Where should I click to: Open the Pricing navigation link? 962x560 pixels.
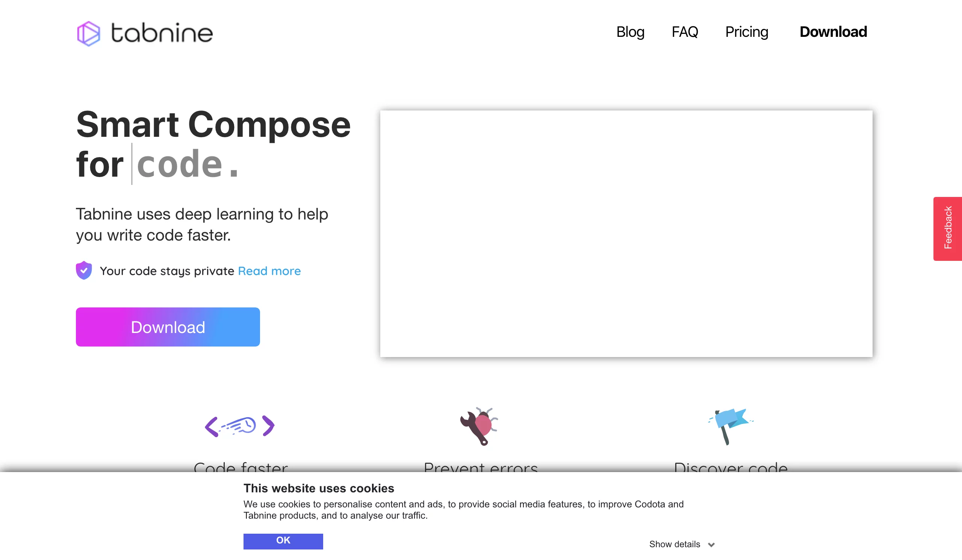pyautogui.click(x=746, y=31)
